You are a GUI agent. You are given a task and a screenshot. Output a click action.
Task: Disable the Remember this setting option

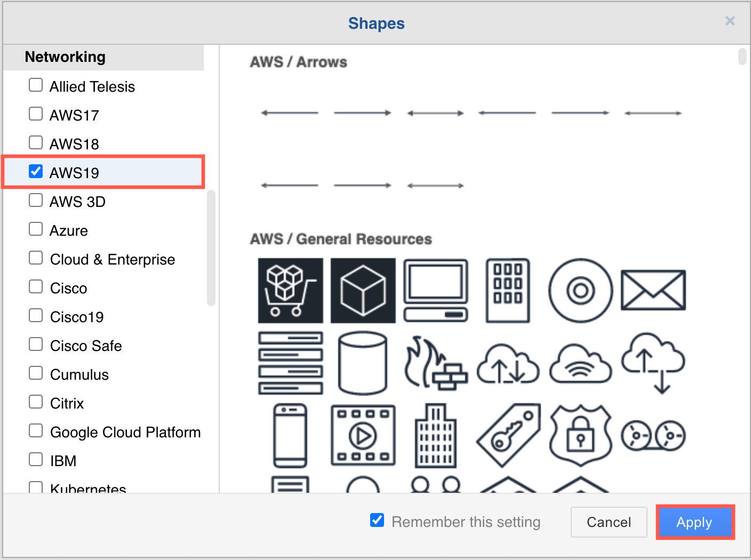point(377,520)
